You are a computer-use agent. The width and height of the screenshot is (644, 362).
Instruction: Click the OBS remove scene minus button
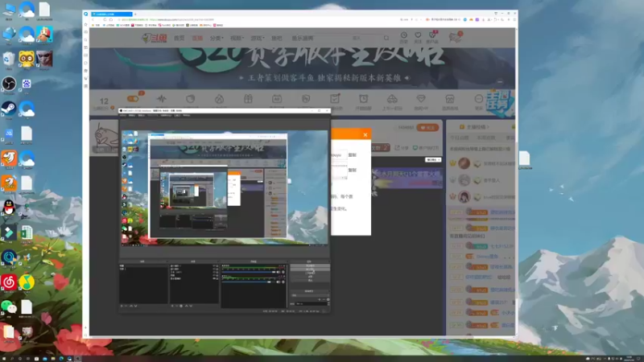(x=126, y=306)
